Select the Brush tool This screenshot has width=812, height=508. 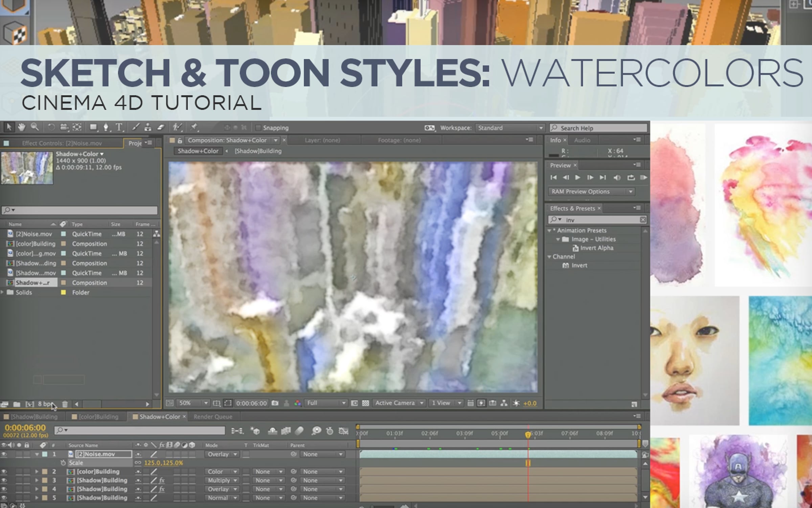coord(135,127)
